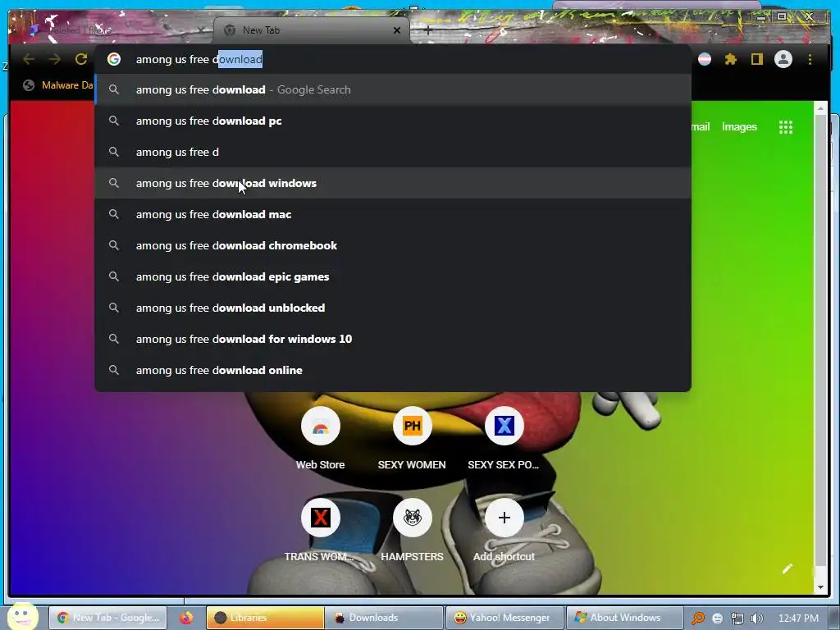Reload the page with the refresh icon
840x630 pixels.
pos(81,59)
